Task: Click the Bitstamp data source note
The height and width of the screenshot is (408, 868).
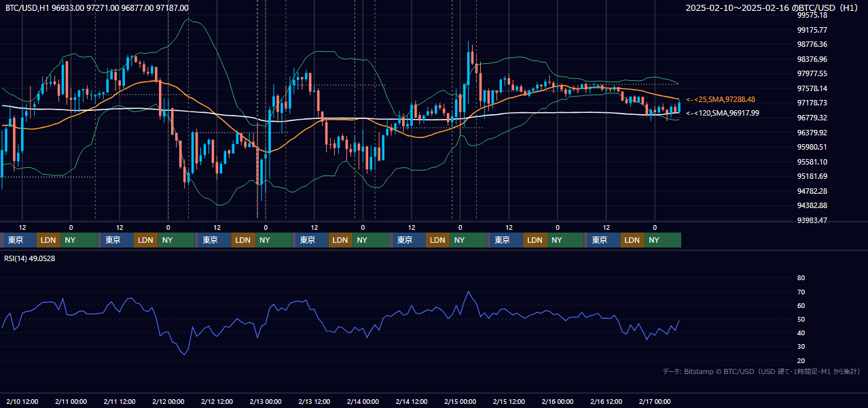Action: [761, 371]
